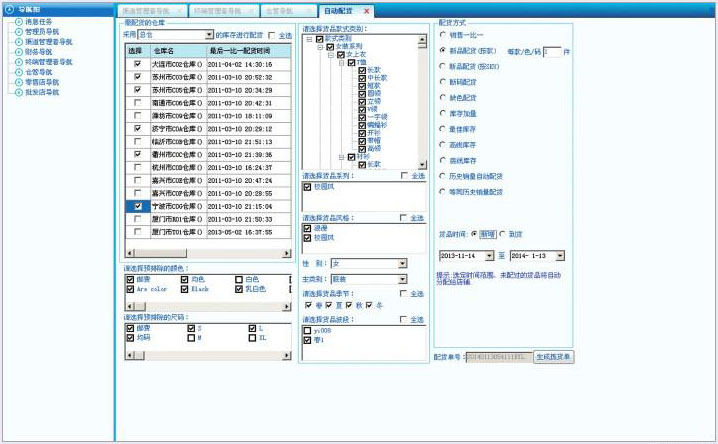Check the 厦门市T01仓库 row checkbox
Viewport: 718px width, 444px height.
tap(137, 232)
